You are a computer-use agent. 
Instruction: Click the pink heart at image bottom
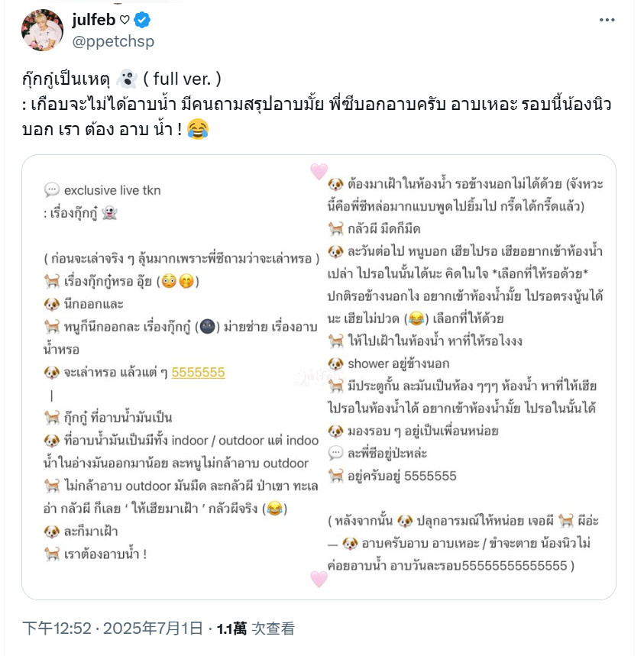tap(319, 579)
